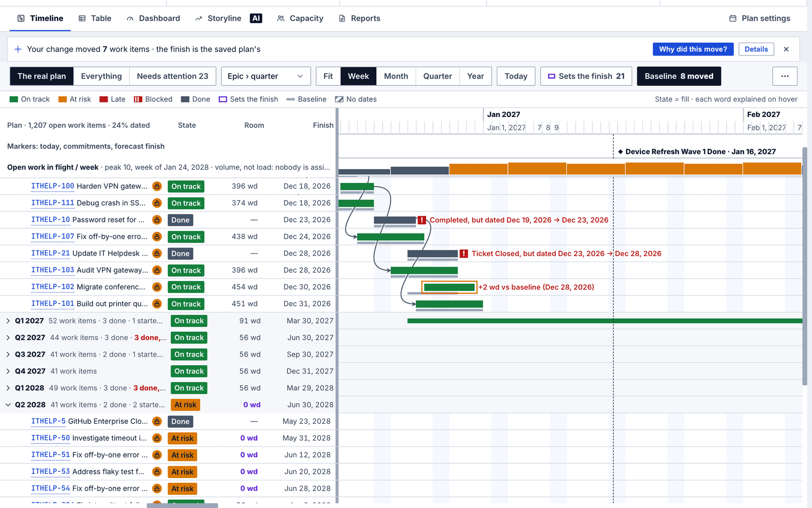
Task: Open the Dashboard tab
Action: tap(153, 18)
